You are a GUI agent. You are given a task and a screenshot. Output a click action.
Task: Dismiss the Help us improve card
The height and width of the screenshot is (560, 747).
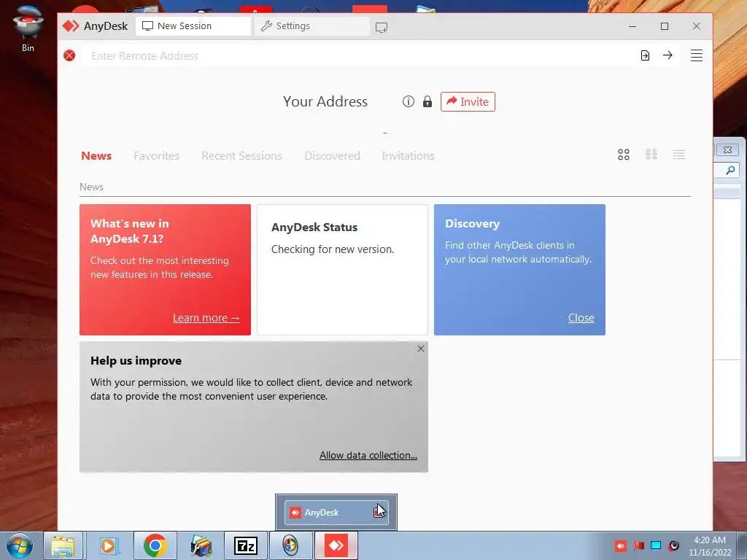[421, 349]
